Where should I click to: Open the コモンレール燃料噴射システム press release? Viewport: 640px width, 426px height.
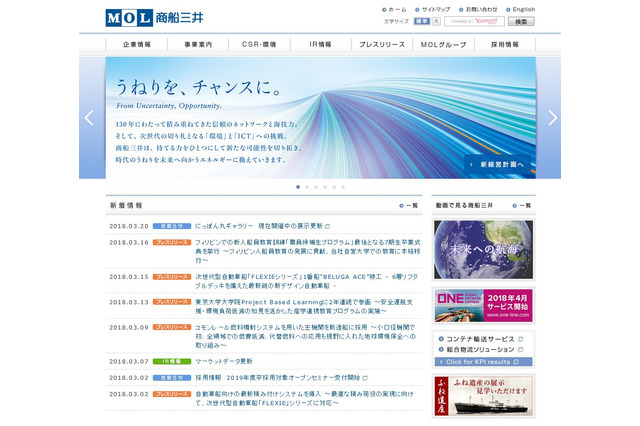[305, 336]
